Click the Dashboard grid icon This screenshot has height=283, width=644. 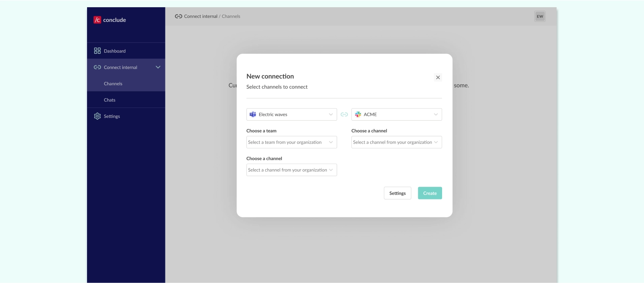point(97,51)
